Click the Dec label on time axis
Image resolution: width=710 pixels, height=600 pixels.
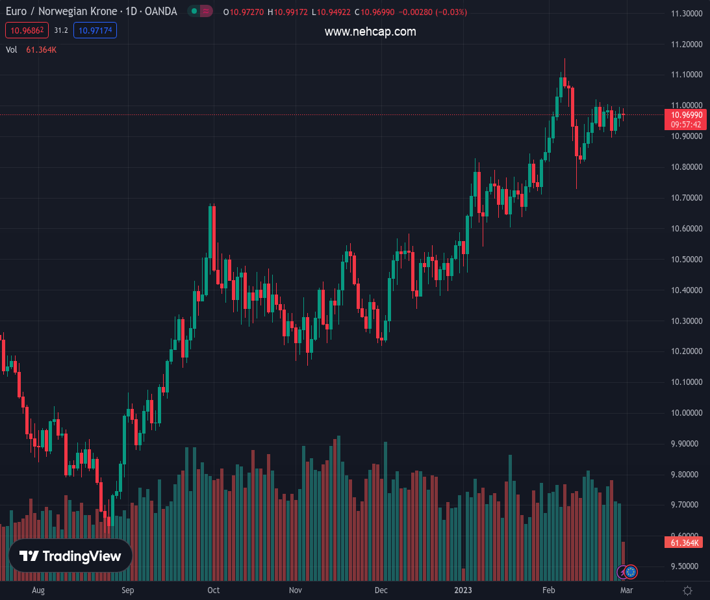[381, 591]
